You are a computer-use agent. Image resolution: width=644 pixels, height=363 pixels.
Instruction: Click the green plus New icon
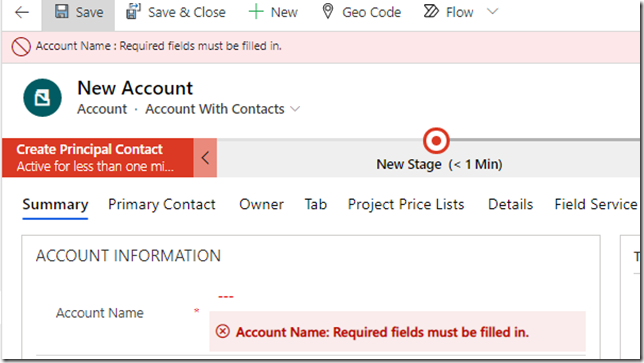pos(255,12)
